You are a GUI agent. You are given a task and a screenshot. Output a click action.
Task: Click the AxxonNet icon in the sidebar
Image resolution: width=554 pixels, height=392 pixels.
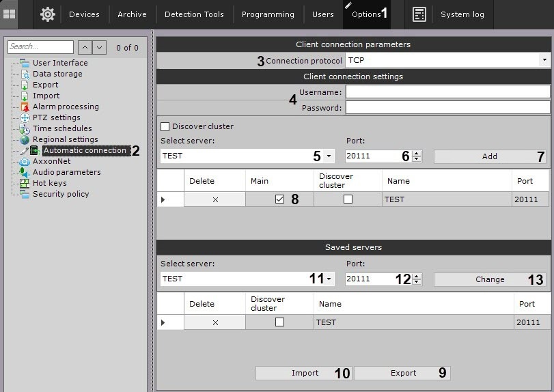(x=25, y=161)
